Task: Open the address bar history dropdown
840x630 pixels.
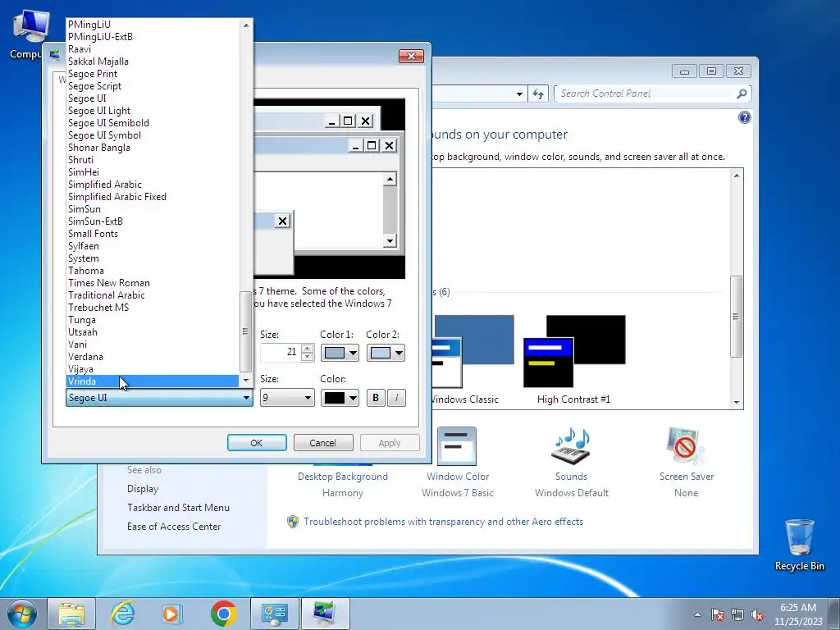Action: (x=519, y=94)
